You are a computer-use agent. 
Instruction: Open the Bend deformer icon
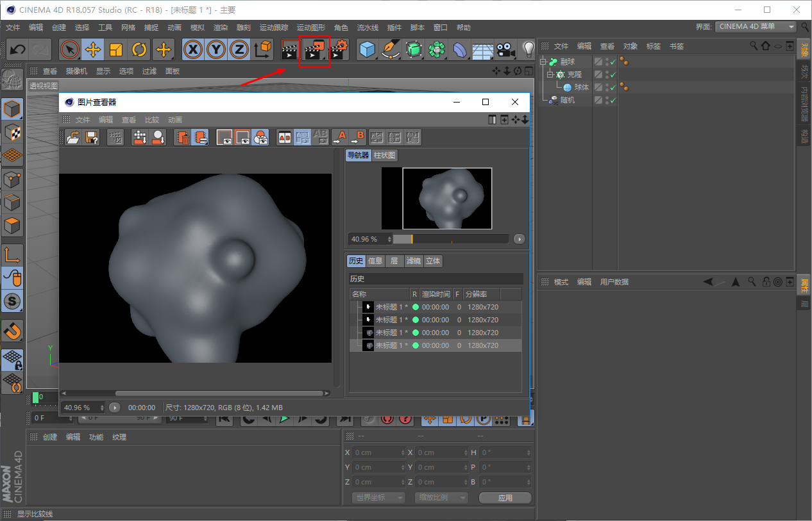coord(461,49)
